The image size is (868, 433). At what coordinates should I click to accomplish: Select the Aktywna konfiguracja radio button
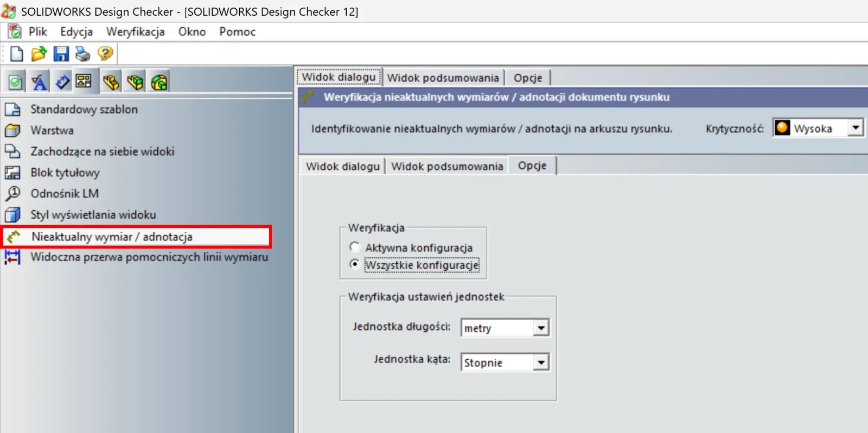354,247
